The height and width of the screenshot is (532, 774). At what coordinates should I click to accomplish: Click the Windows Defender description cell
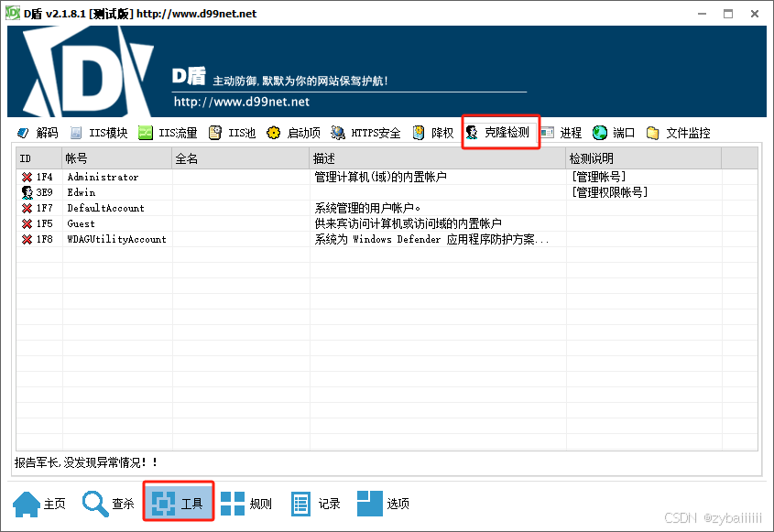[432, 239]
